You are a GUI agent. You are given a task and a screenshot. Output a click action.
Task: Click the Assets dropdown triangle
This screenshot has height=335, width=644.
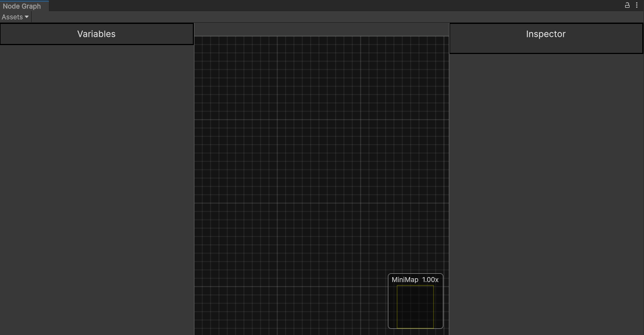(27, 17)
